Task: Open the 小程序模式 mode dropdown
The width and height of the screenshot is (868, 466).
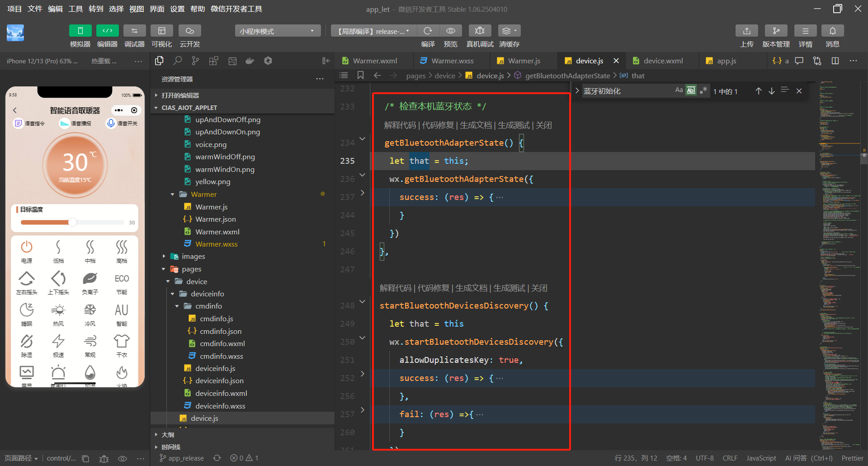Action: coord(277,31)
